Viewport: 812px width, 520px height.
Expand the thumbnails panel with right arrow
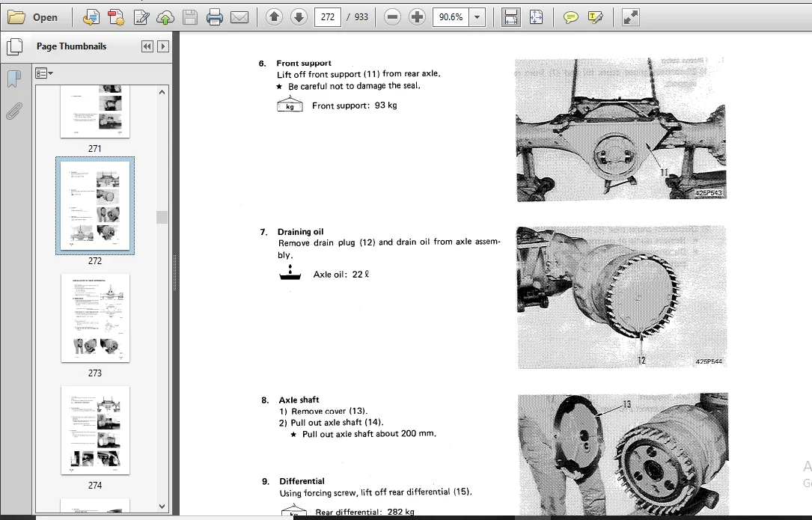162,46
